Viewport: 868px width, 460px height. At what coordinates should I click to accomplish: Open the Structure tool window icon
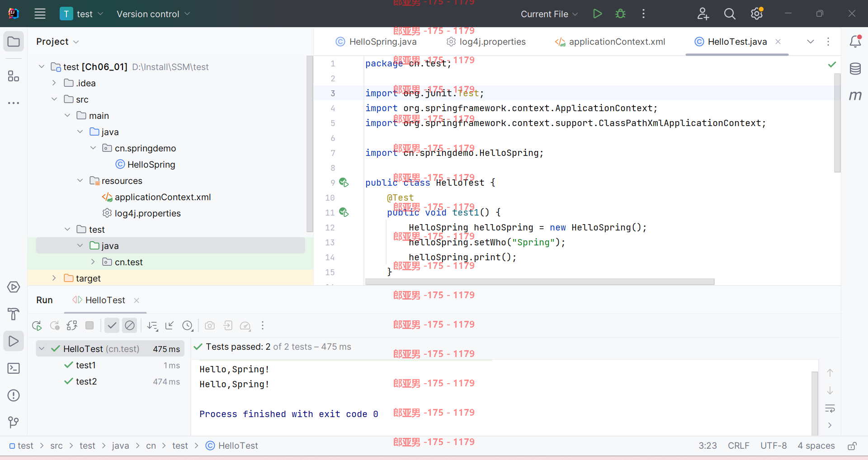tap(14, 76)
